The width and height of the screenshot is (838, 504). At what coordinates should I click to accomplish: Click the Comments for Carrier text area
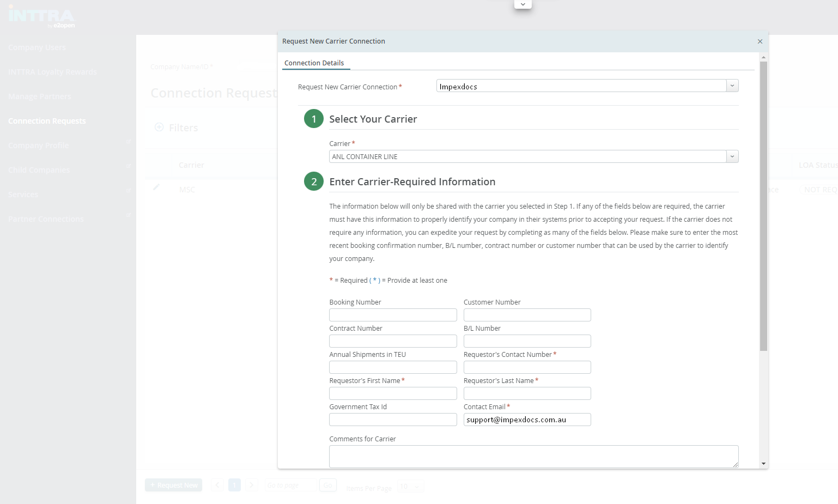[534, 457]
